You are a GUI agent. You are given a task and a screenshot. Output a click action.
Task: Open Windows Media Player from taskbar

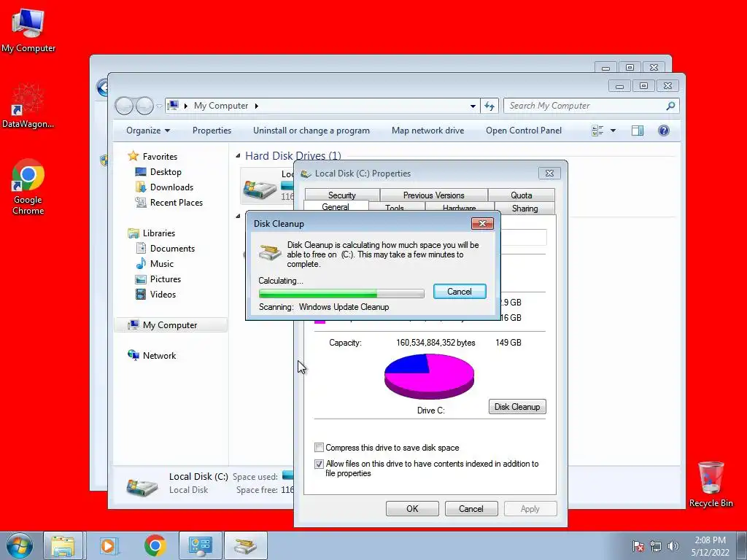109,545
